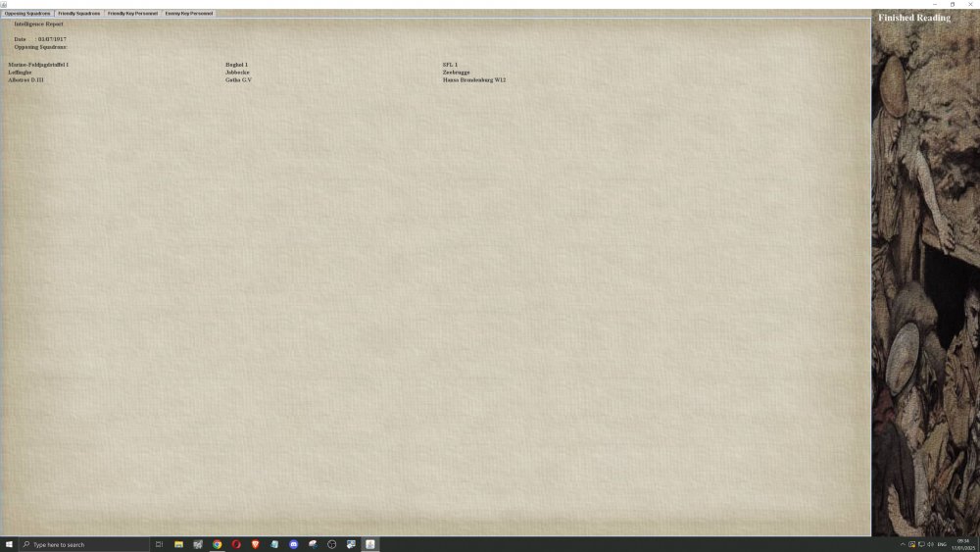The image size is (980, 552).
Task: Minimize the application window
Action: pos(935,4)
